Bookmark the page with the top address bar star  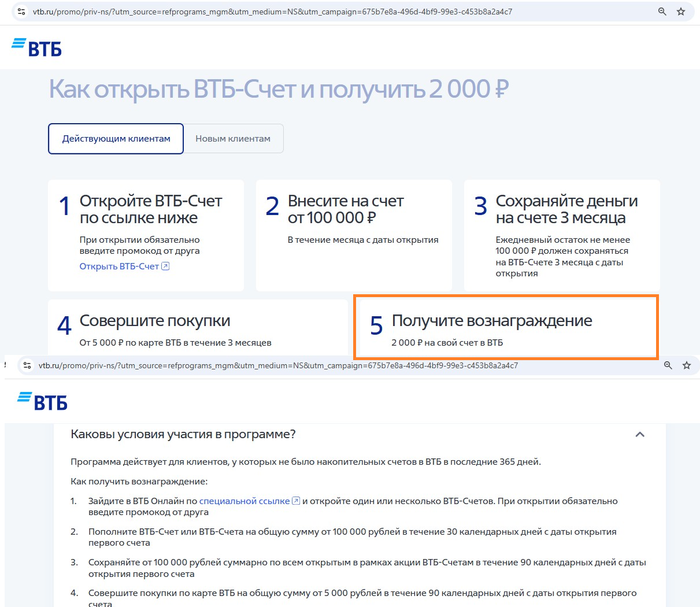pyautogui.click(x=681, y=12)
